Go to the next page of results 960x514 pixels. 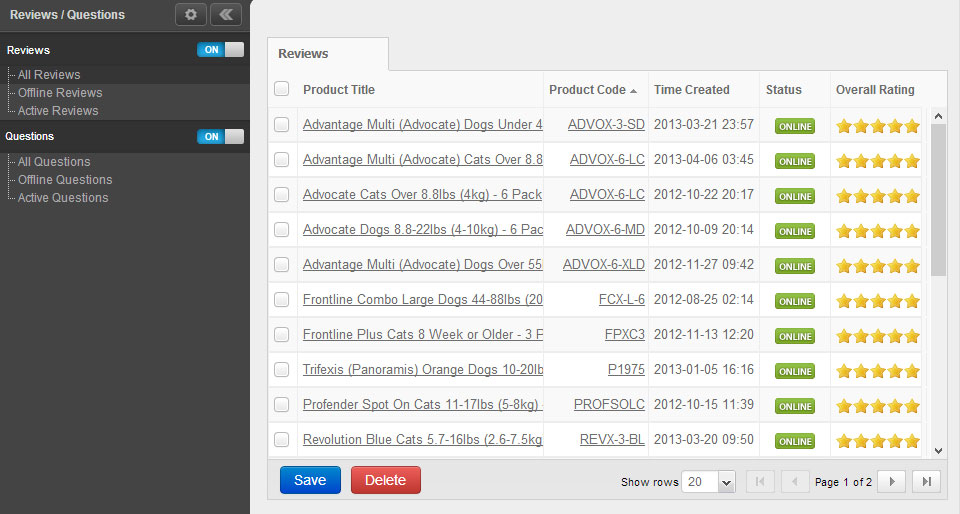click(x=891, y=482)
